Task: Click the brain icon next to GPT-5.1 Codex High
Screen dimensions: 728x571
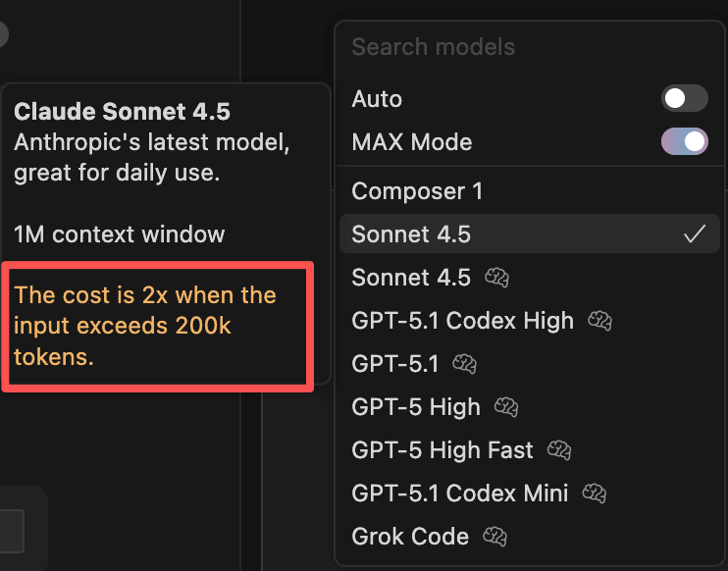Action: pyautogui.click(x=600, y=321)
